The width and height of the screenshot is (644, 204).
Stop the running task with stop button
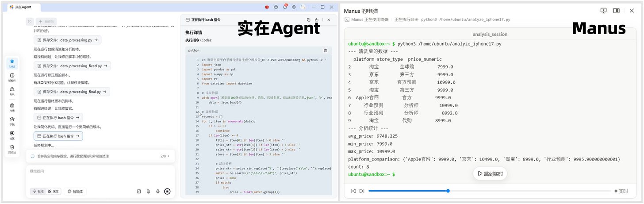[x=167, y=192]
